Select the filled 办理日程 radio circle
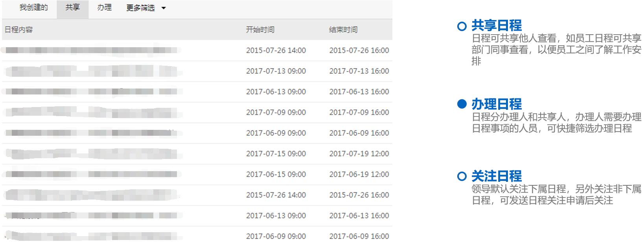The width and height of the screenshot is (644, 242). pos(462,104)
